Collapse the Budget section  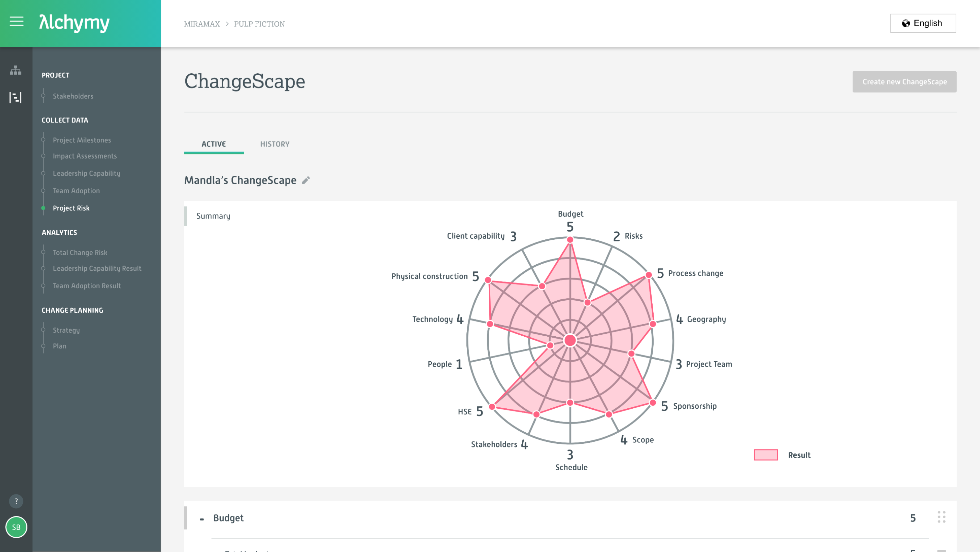[x=202, y=519]
